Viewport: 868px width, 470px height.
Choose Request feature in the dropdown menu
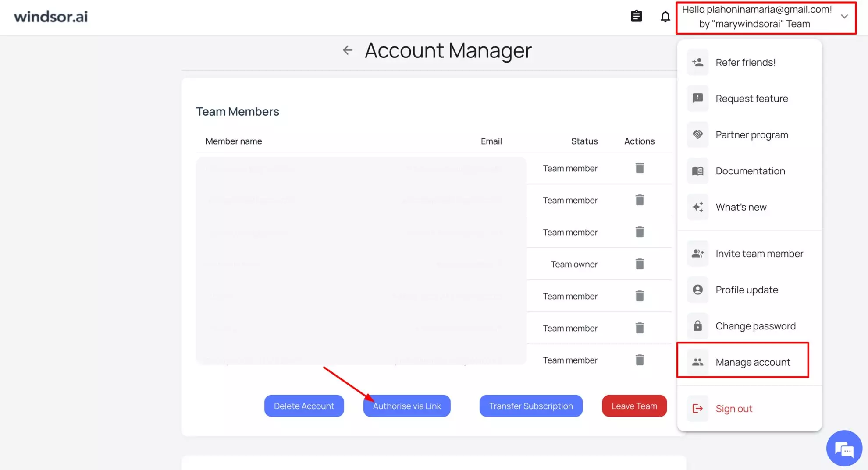(751, 98)
